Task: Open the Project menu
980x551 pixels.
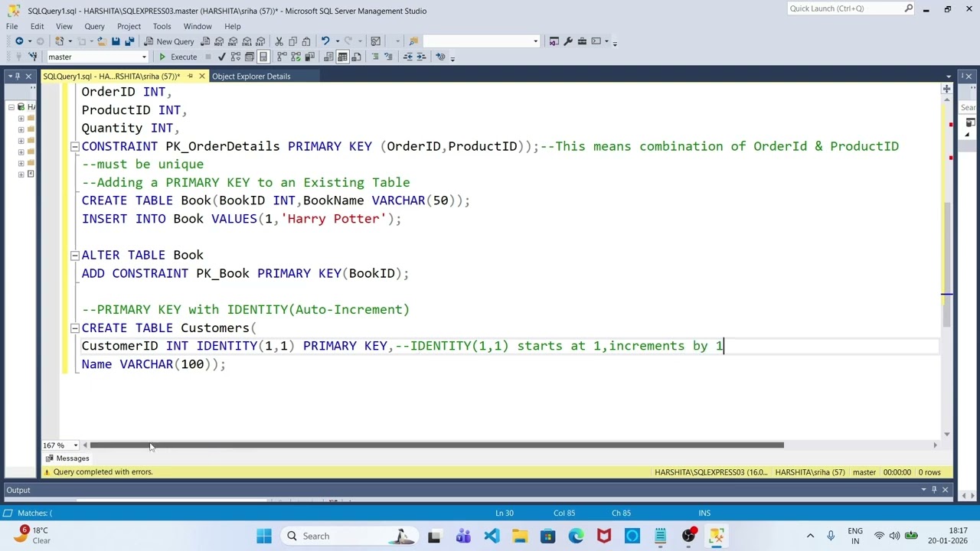Action: click(129, 26)
